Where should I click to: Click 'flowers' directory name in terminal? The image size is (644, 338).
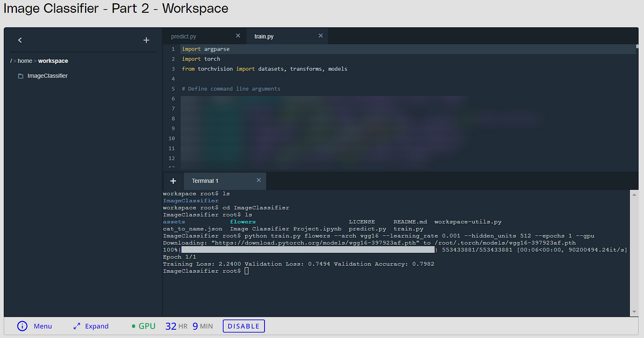(x=243, y=222)
